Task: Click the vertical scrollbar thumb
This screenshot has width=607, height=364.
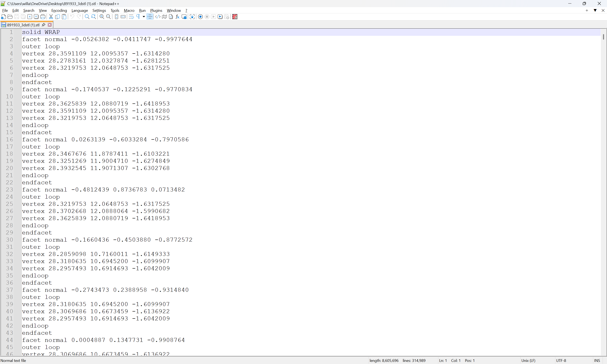Action: point(603,37)
